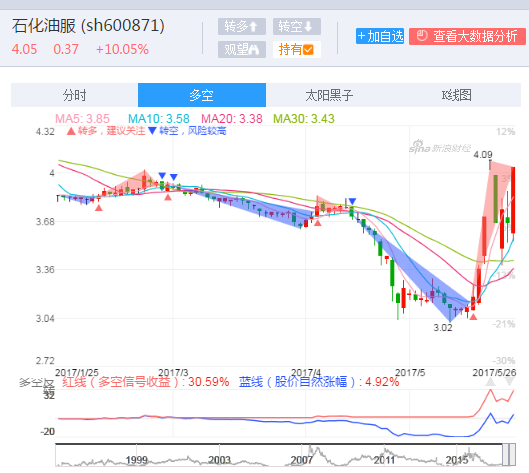Click the gray down triangle above the signal chart

[x=509, y=382]
